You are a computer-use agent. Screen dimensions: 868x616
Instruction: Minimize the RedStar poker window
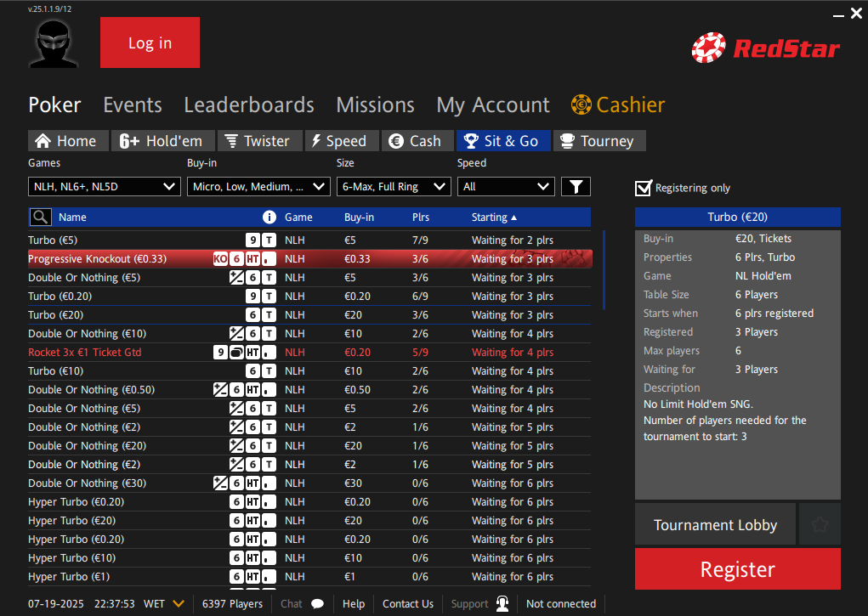(838, 15)
